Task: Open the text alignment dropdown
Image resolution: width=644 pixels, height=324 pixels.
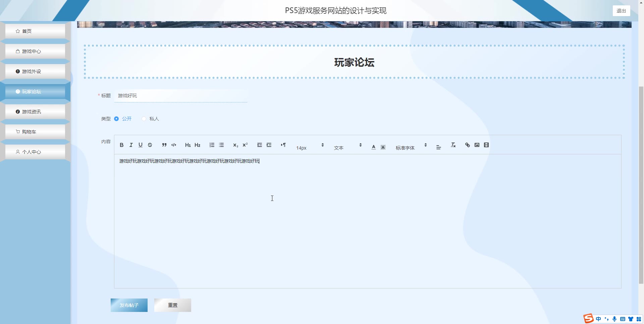Action: tap(438, 147)
